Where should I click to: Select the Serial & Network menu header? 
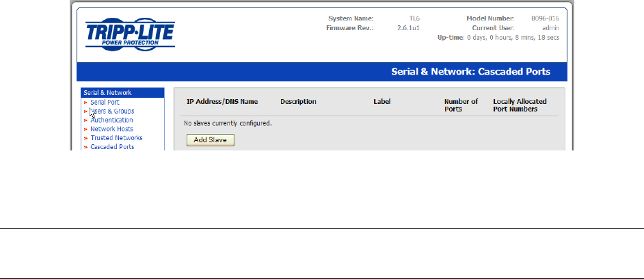[x=123, y=93]
